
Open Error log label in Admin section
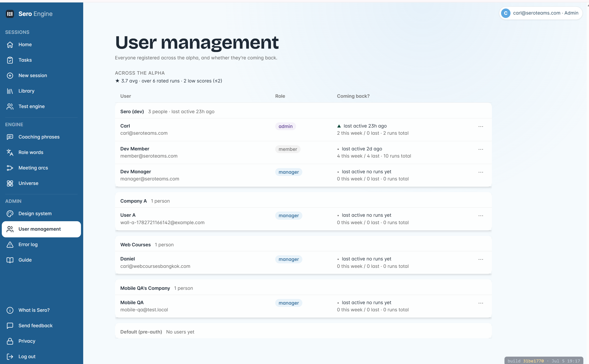[x=28, y=245]
